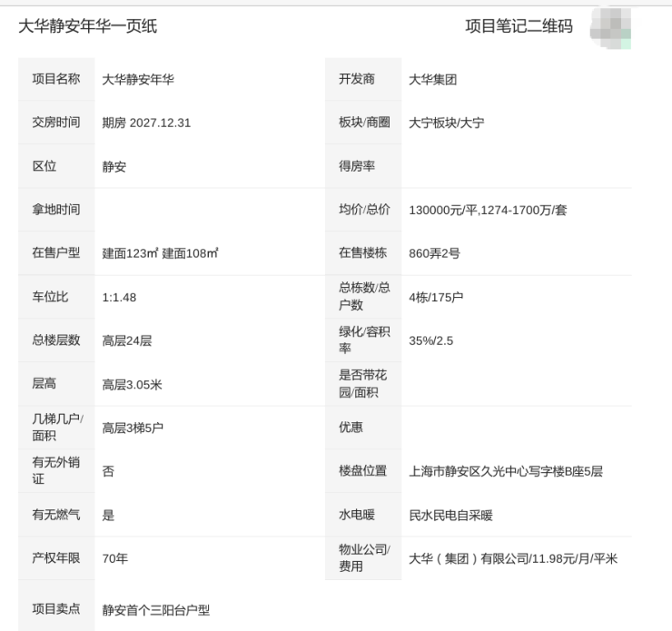Screen dimensions: 672x631
Task: Select floor count 高层24层
Action: [127, 341]
